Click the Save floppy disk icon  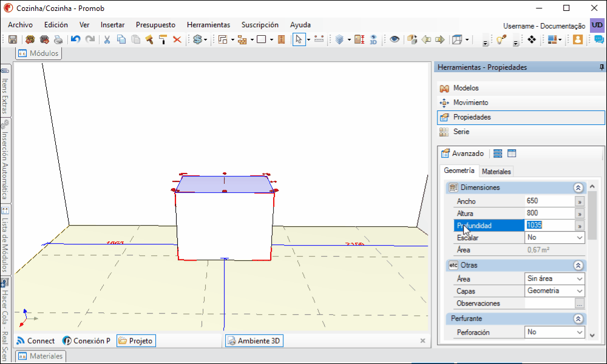(12, 39)
